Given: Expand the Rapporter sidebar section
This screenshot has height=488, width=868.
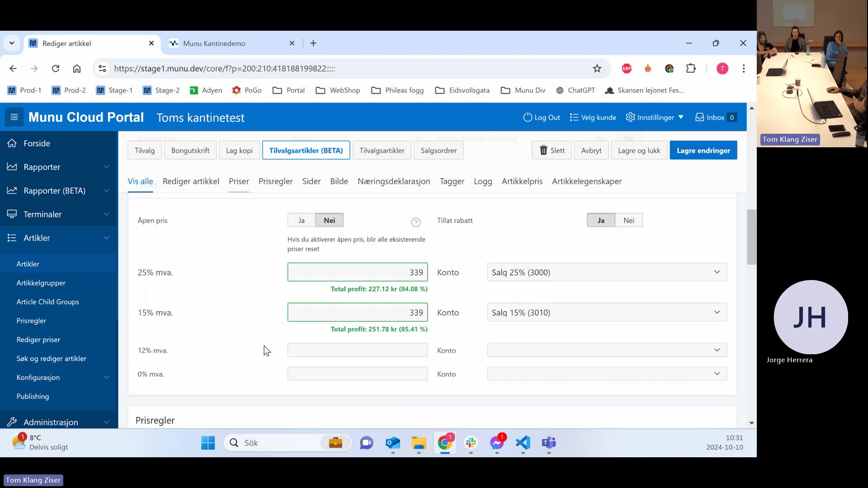Looking at the screenshot, I should pyautogui.click(x=59, y=167).
